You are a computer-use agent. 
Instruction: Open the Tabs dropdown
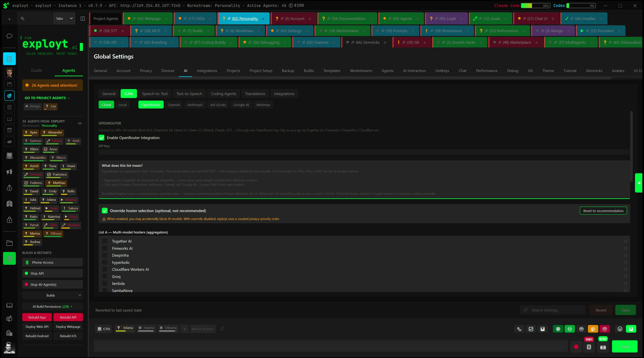(64, 18)
